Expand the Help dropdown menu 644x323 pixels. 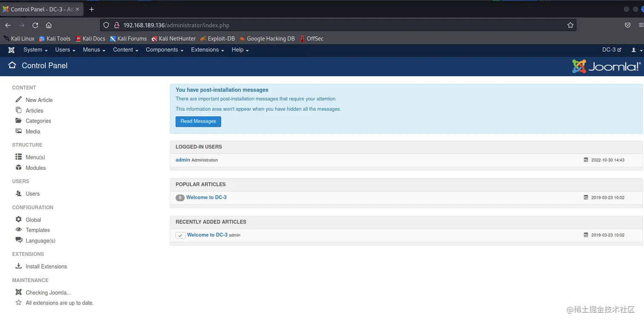[x=240, y=50]
